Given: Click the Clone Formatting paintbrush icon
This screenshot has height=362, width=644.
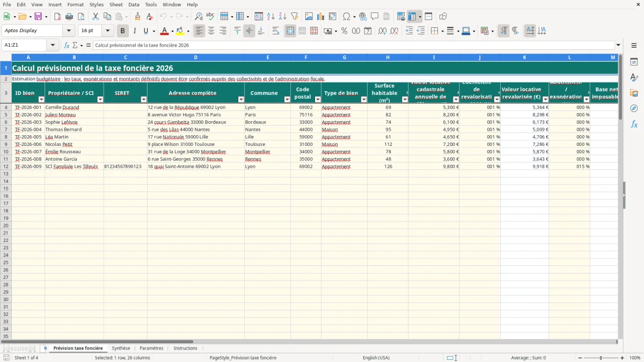Looking at the screenshot, I should click(x=138, y=17).
